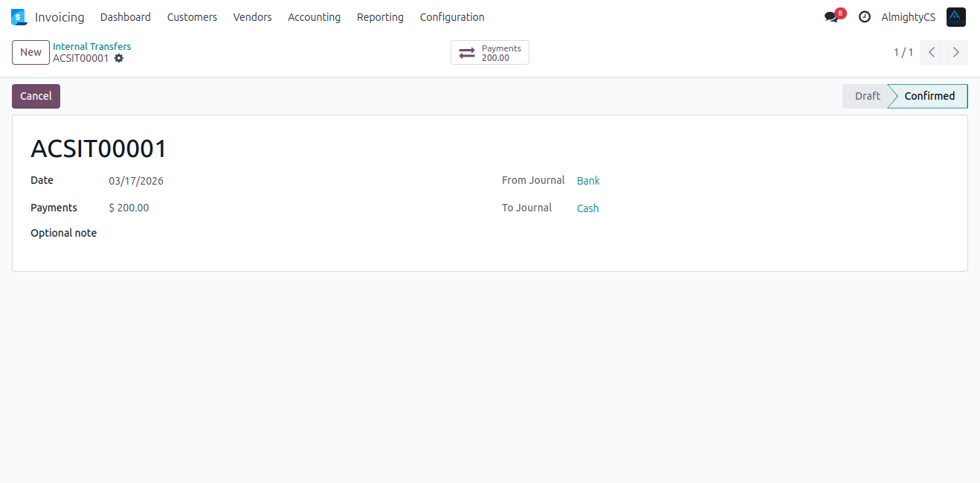Screen dimensions: 980x483
Task: Open the activities clock icon
Action: tap(864, 17)
